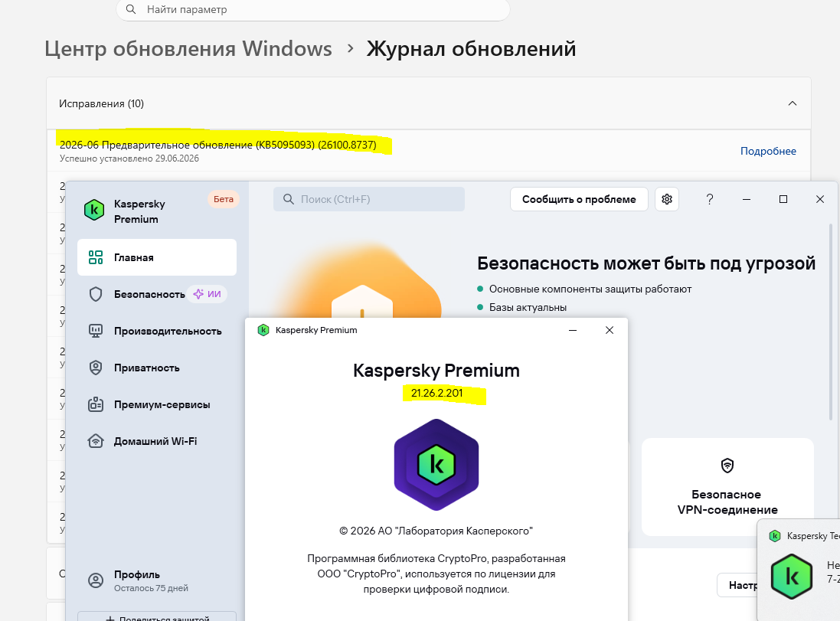The height and width of the screenshot is (621, 840).
Task: Click the Подробнее link for KB5095093
Action: pyautogui.click(x=768, y=151)
